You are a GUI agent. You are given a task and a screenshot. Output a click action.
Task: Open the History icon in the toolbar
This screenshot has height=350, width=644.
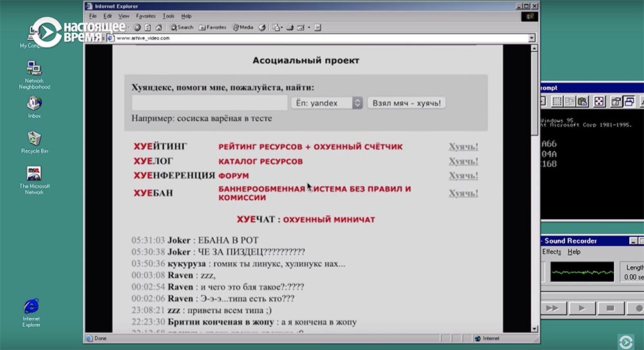pyautogui.click(x=261, y=28)
